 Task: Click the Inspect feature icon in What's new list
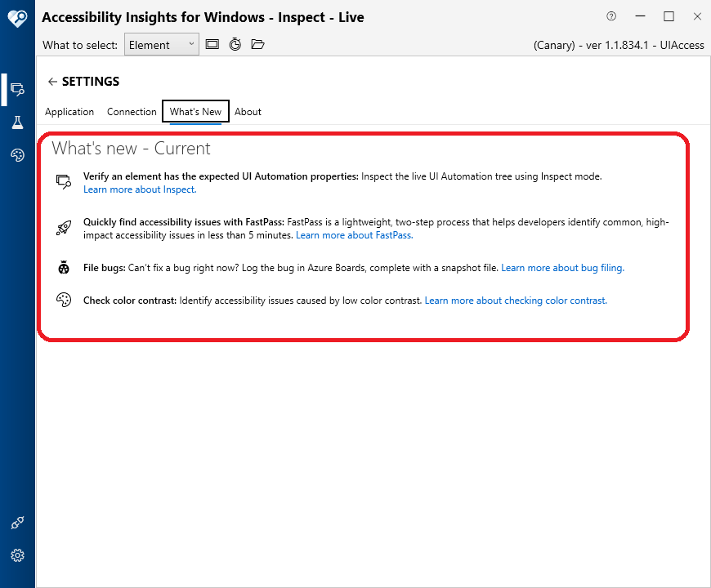64,181
